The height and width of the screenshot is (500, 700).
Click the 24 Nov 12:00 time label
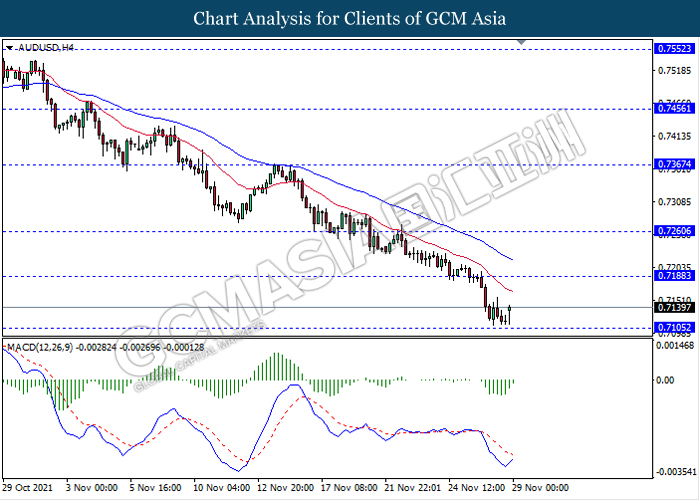476,487
